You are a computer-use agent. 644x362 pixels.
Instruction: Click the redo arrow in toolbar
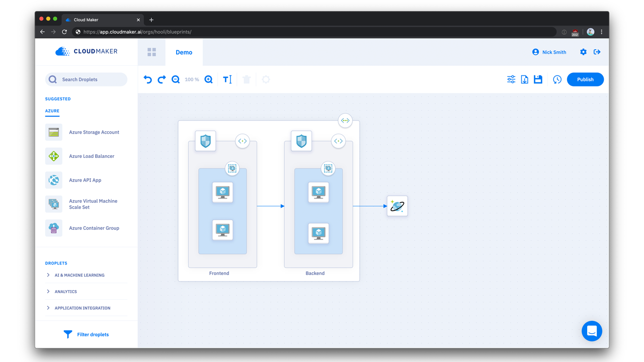click(162, 79)
